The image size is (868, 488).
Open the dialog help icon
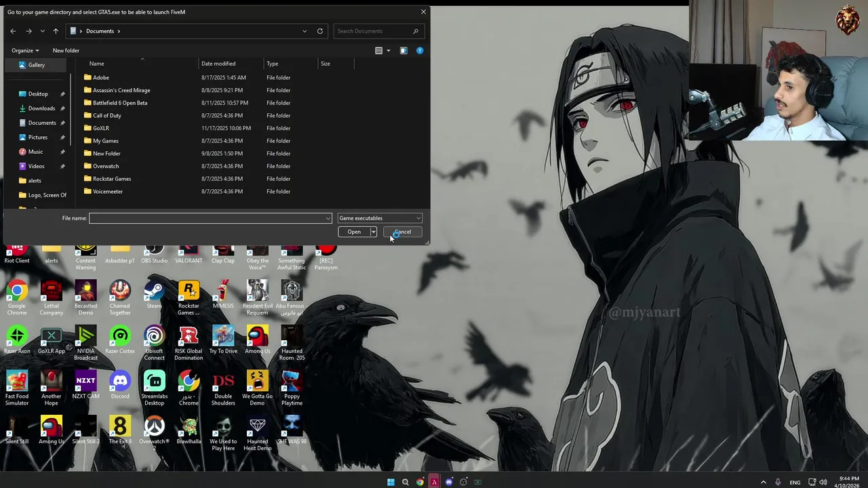click(x=420, y=51)
